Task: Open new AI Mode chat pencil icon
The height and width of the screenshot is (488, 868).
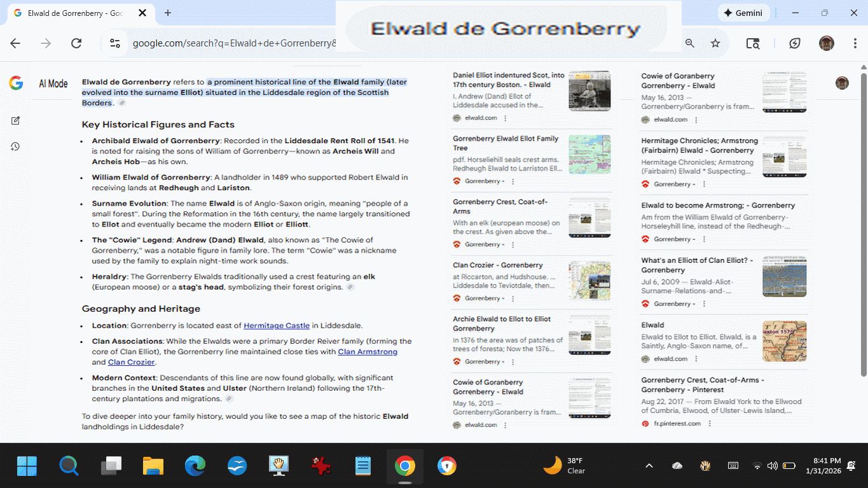Action: click(16, 120)
